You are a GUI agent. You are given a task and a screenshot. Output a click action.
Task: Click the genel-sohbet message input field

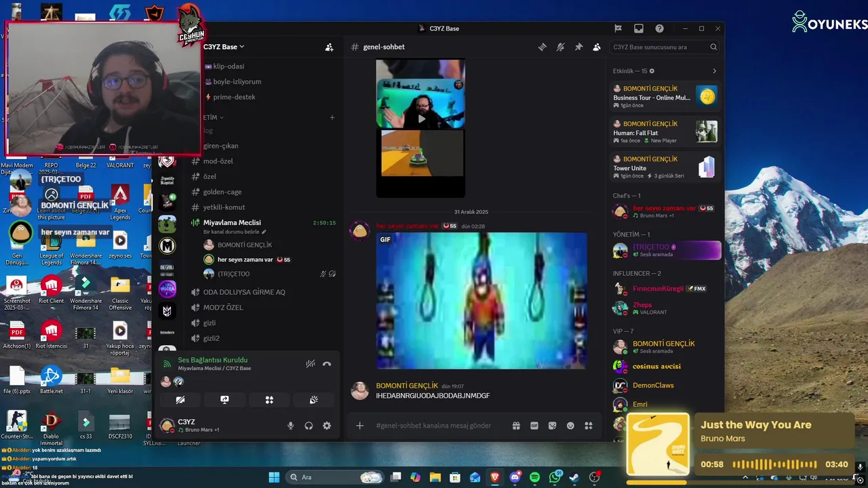pyautogui.click(x=434, y=426)
